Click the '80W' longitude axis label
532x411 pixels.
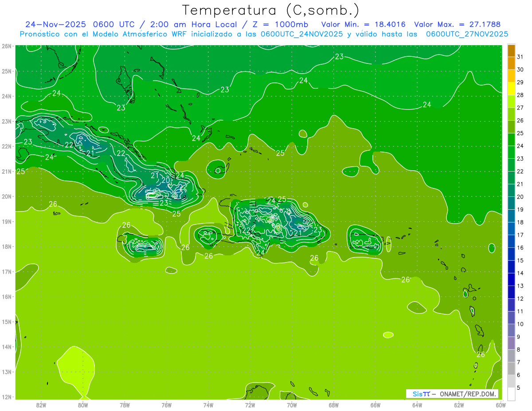click(83, 405)
